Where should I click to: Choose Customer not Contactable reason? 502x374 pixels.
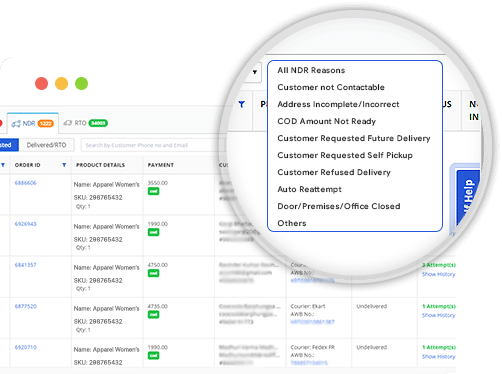coord(331,87)
